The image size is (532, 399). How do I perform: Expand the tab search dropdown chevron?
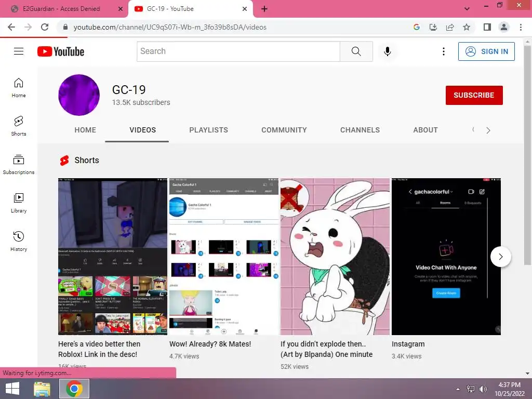(x=467, y=9)
